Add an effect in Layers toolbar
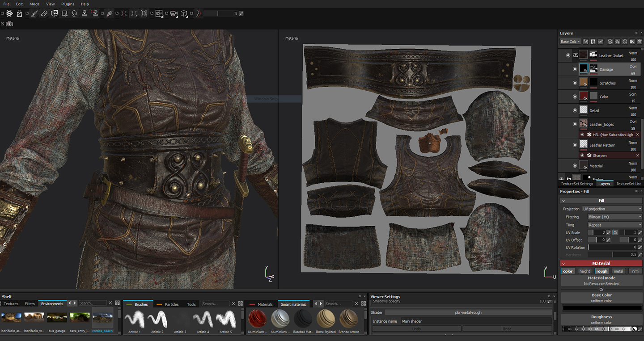 585,42
